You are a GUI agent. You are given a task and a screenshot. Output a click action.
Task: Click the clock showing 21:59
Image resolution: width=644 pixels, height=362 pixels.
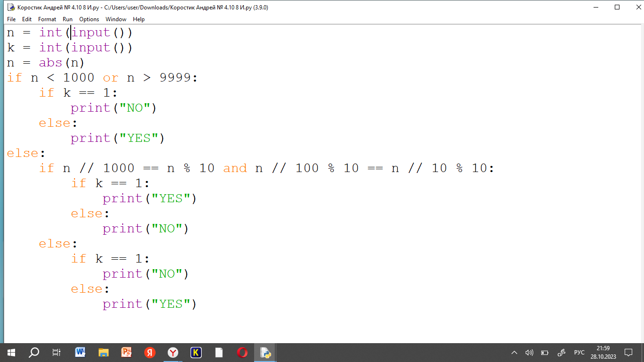tap(603, 352)
